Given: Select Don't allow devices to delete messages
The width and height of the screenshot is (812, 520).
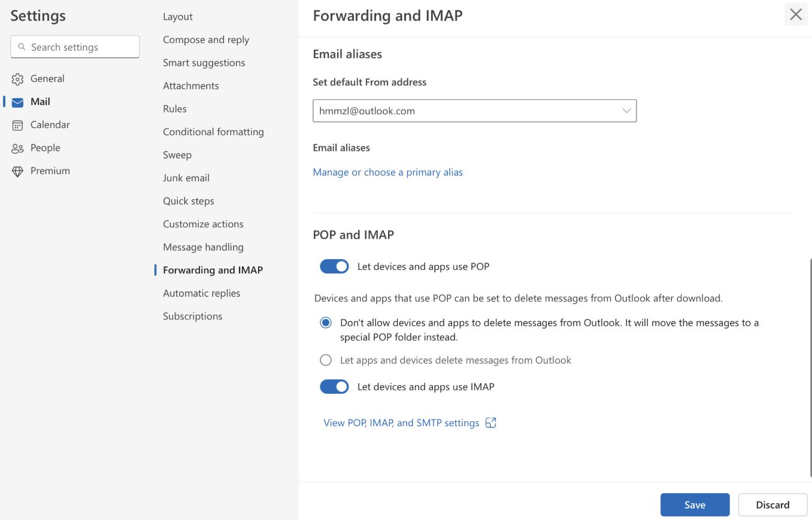Looking at the screenshot, I should point(326,323).
